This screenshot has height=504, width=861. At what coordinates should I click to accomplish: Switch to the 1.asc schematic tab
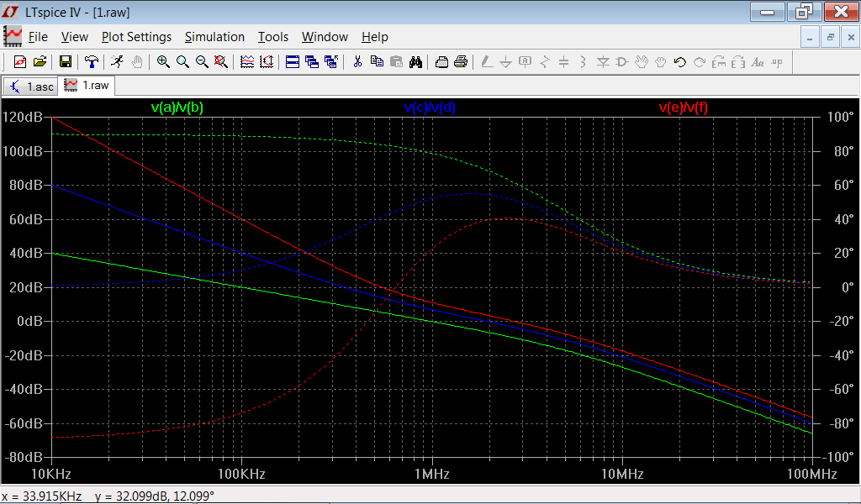click(x=32, y=86)
